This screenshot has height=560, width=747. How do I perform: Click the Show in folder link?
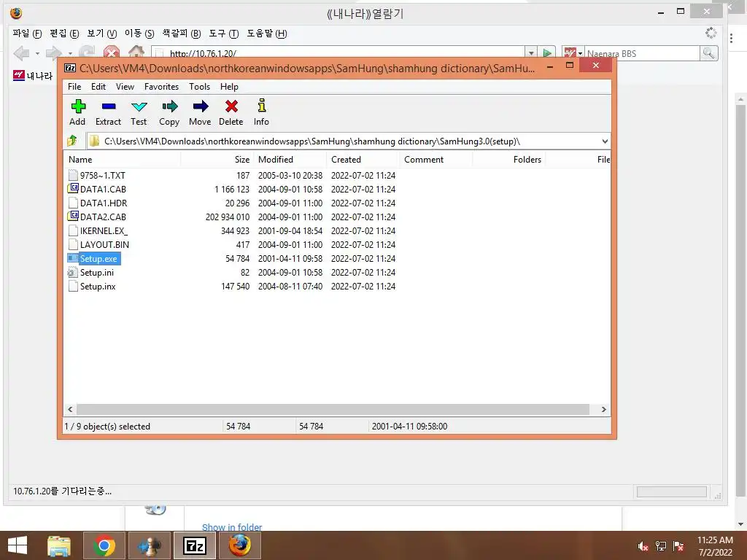tap(232, 526)
